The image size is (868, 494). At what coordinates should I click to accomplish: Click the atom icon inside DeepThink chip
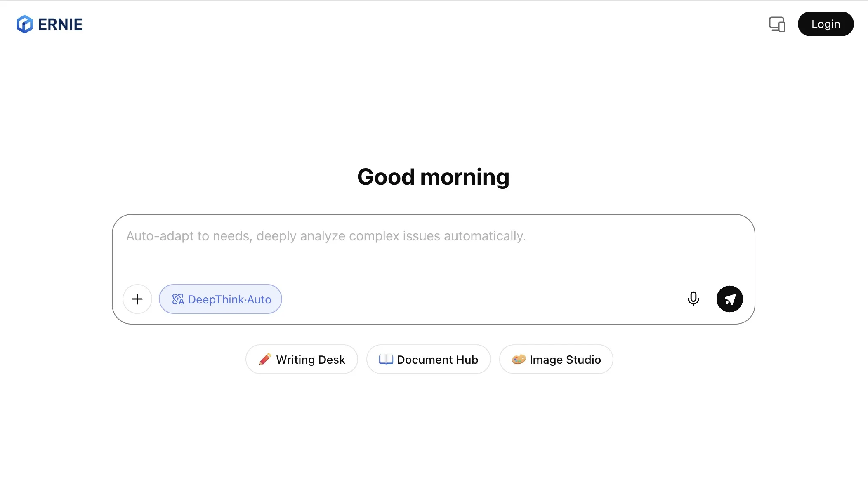(x=178, y=299)
